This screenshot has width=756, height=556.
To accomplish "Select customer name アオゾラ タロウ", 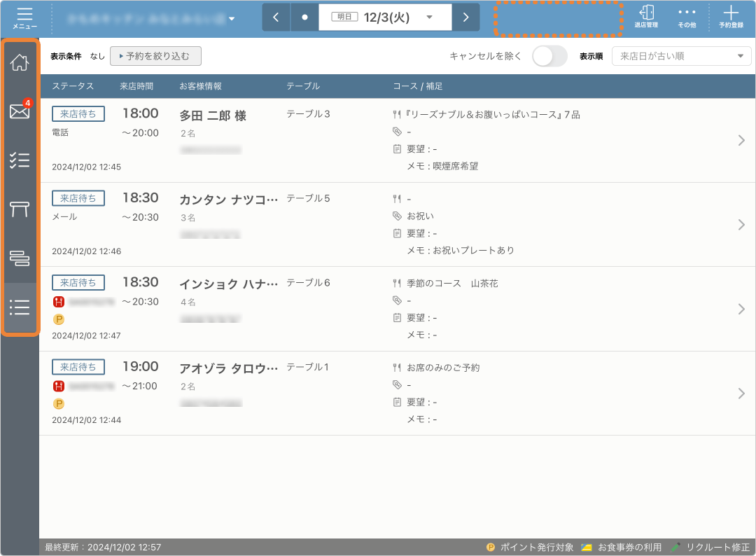I will [x=228, y=368].
